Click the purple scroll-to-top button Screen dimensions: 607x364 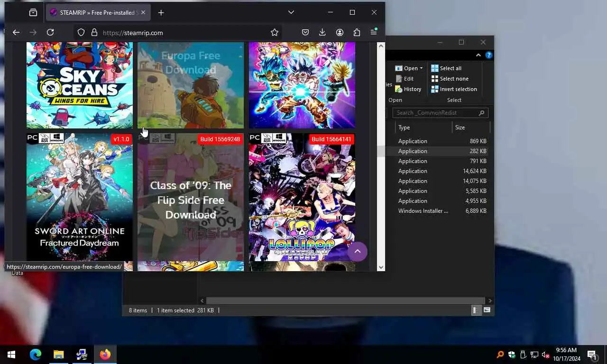358,251
